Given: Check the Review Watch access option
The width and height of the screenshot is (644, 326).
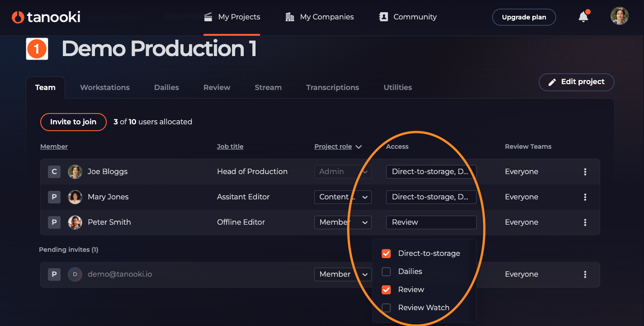Looking at the screenshot, I should (386, 308).
